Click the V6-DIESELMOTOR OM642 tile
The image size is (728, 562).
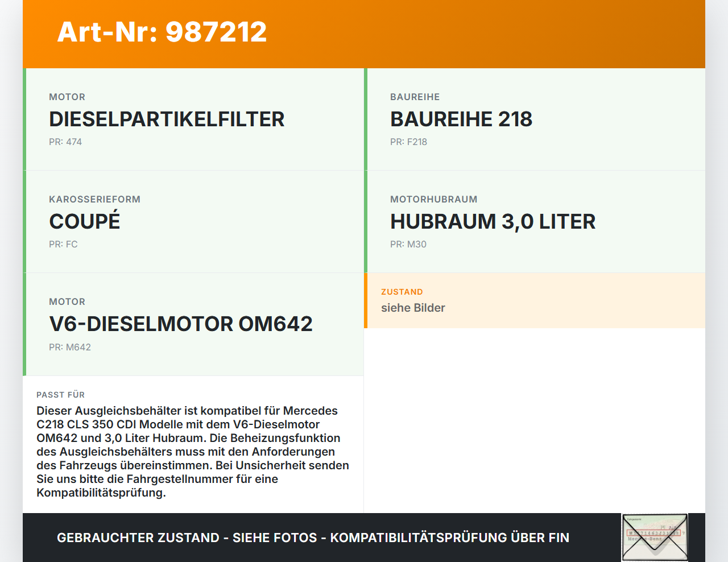point(193,324)
